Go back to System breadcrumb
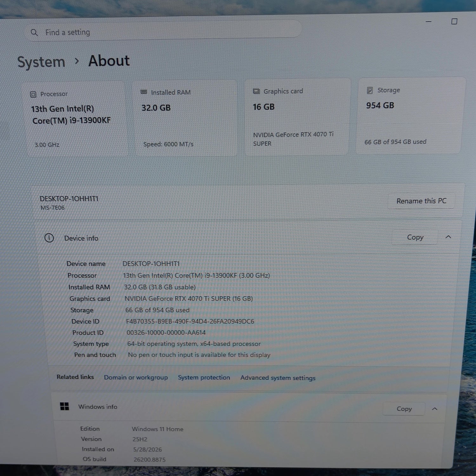The width and height of the screenshot is (476, 476). click(x=41, y=62)
